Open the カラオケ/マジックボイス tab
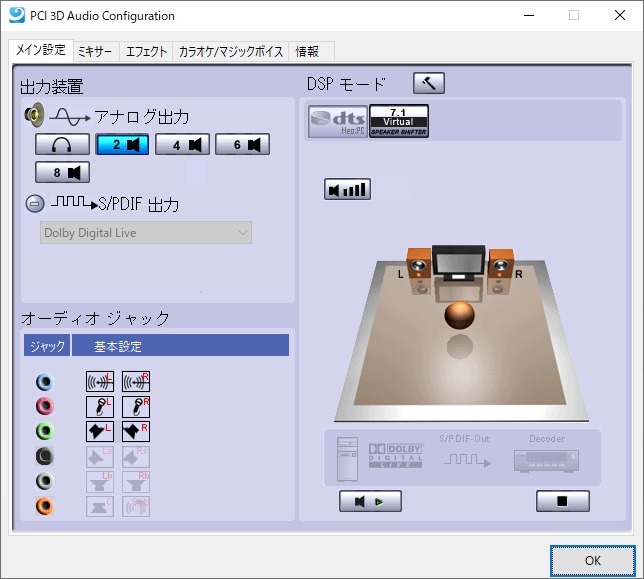The width and height of the screenshot is (644, 579). [x=230, y=51]
